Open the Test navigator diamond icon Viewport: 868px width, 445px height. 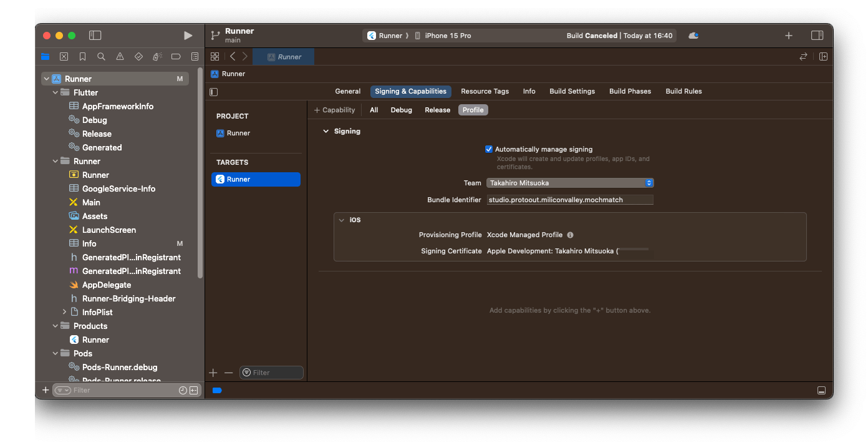[138, 56]
